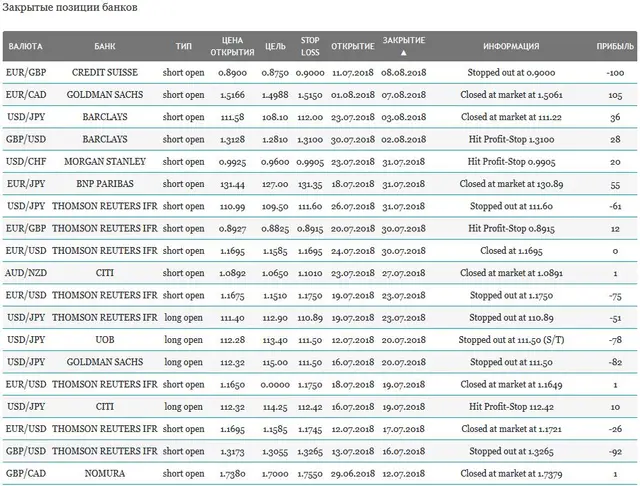Click the ИНФОРМАЦИЯ column header
Viewport: 640px width, 486px height.
[511, 46]
